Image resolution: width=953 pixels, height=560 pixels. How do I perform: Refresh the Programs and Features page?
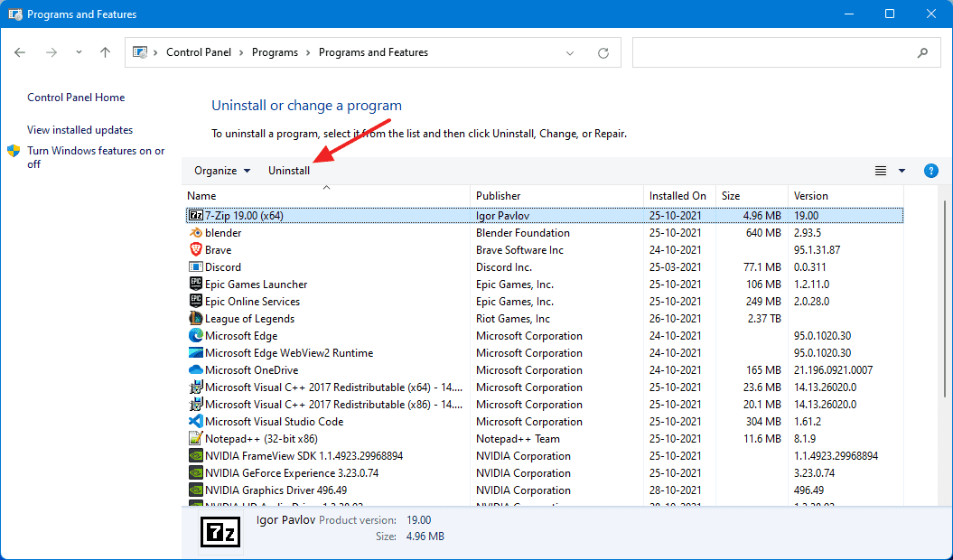point(603,51)
